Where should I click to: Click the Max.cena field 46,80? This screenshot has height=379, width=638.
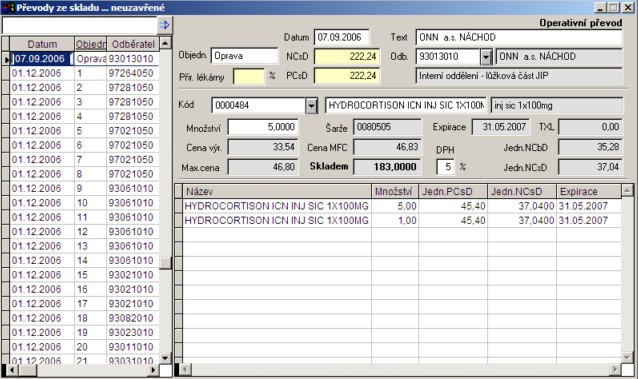[263, 167]
